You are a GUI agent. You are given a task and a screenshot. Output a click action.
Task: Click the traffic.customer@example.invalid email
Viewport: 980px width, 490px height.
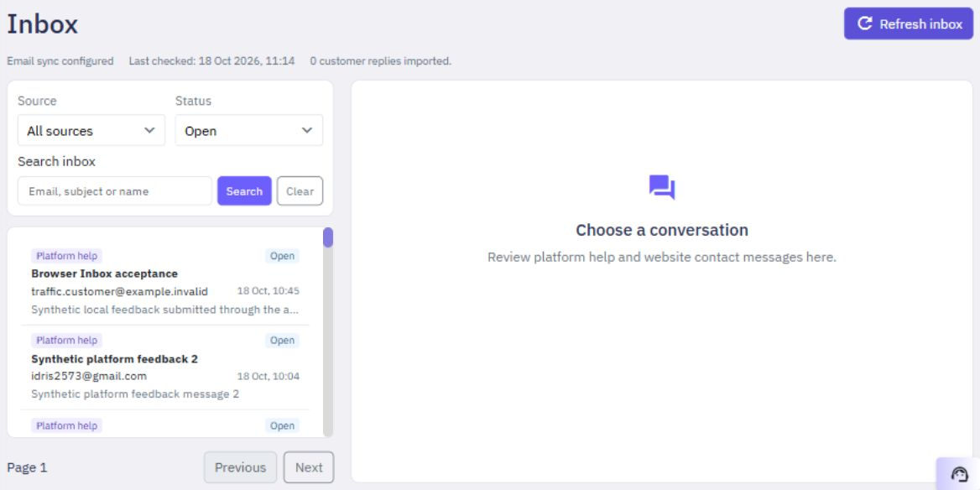pyautogui.click(x=119, y=291)
